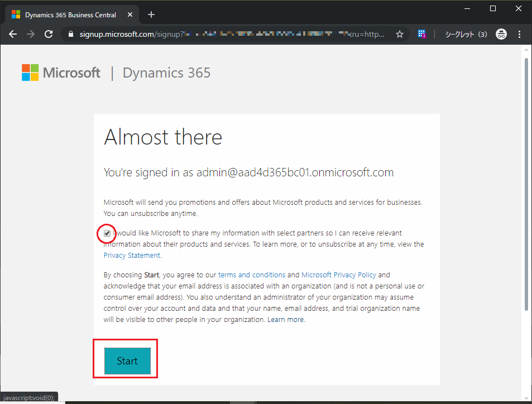The image size is (532, 404).
Task: Click the Almost there heading
Action: tap(163, 137)
